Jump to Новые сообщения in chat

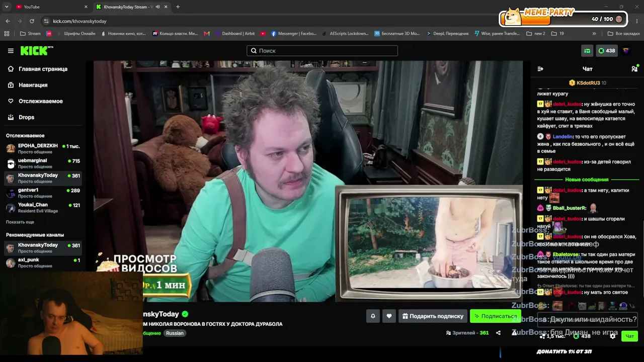click(x=587, y=179)
